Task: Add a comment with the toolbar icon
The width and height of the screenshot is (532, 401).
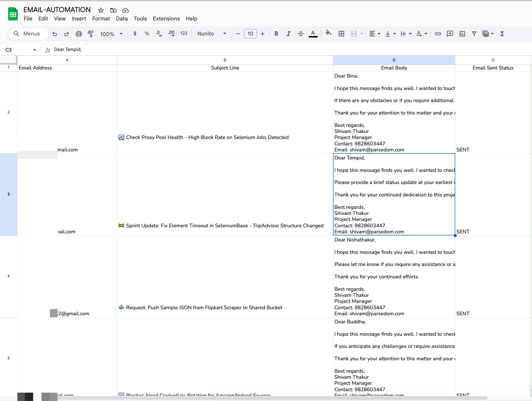Action: [x=450, y=34]
